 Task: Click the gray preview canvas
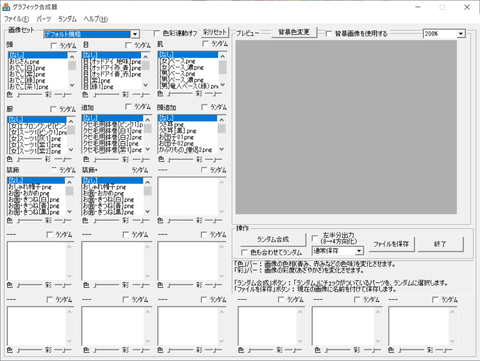pos(346,127)
